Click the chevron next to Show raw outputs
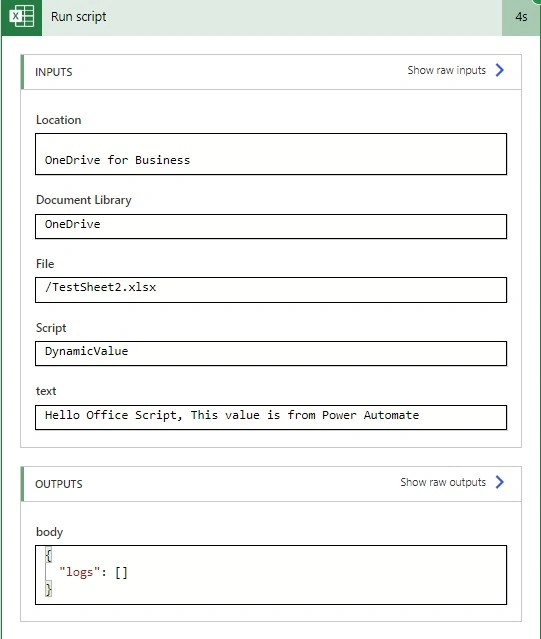Screen dimensions: 541x639 coord(499,482)
